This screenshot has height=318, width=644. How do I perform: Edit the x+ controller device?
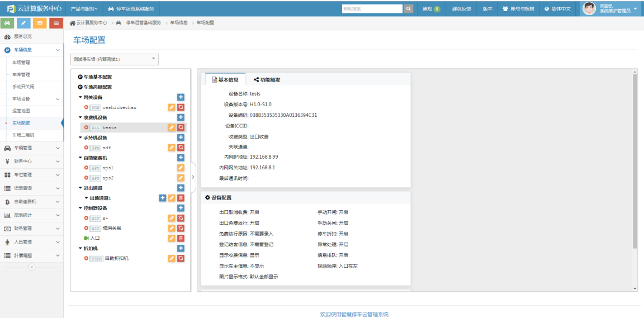(172, 218)
